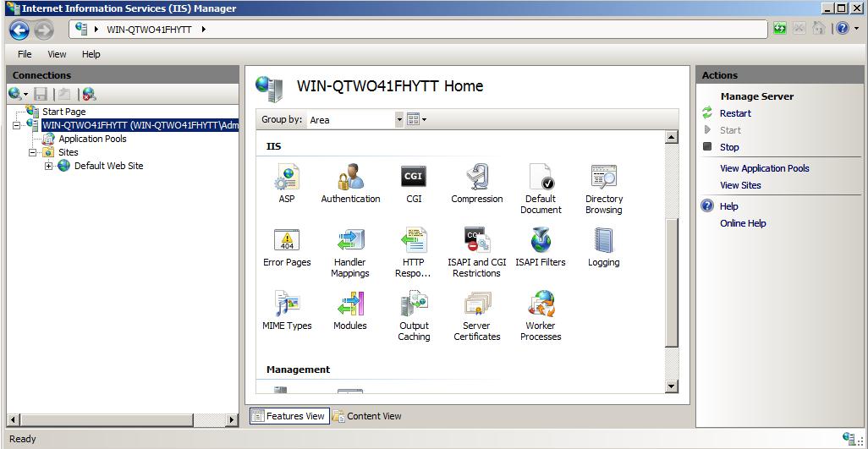868x449 pixels.
Task: Select the WIN-QTWO41FHYTT server tree item
Action: (x=140, y=125)
